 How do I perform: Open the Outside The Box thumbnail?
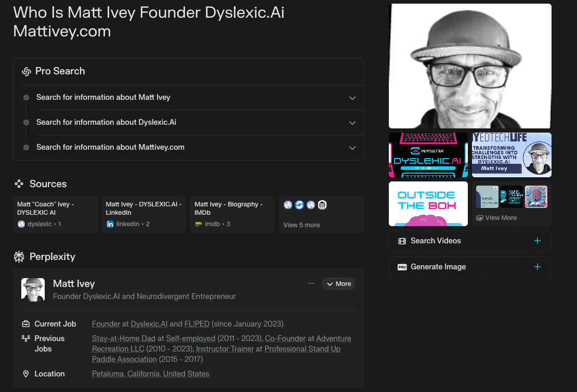pos(428,204)
